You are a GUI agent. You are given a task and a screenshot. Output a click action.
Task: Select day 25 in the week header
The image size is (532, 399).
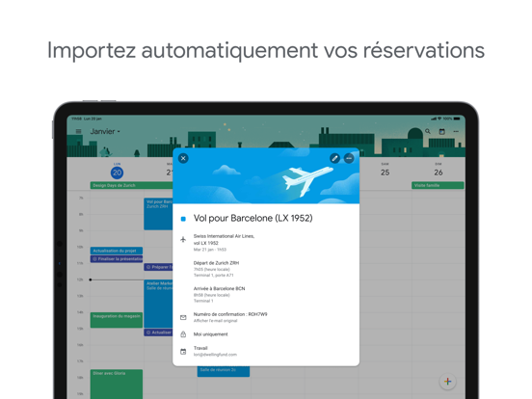point(385,173)
